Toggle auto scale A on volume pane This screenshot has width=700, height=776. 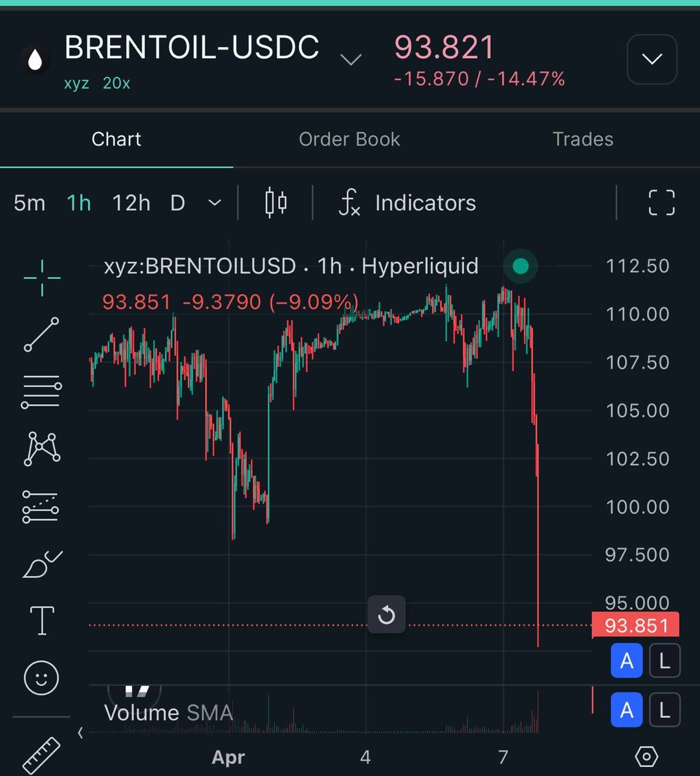[626, 710]
